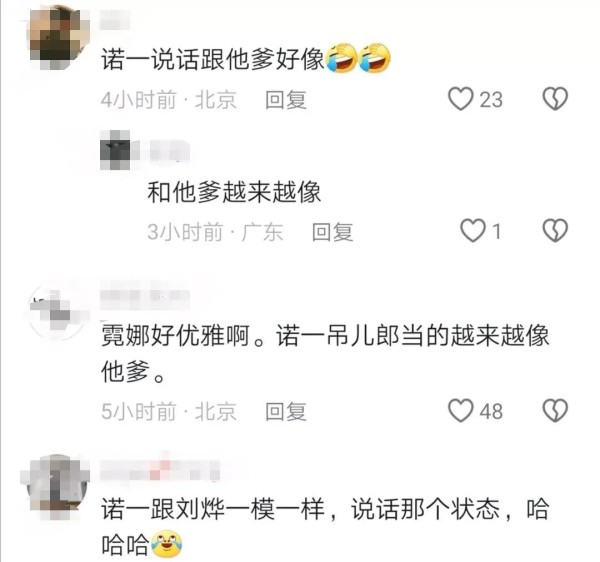Like the comment with 23 likes
The height and width of the screenshot is (562, 600).
tap(460, 99)
